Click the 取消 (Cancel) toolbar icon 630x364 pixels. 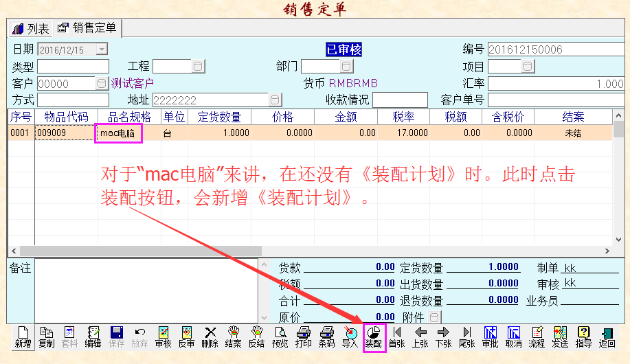click(x=513, y=337)
